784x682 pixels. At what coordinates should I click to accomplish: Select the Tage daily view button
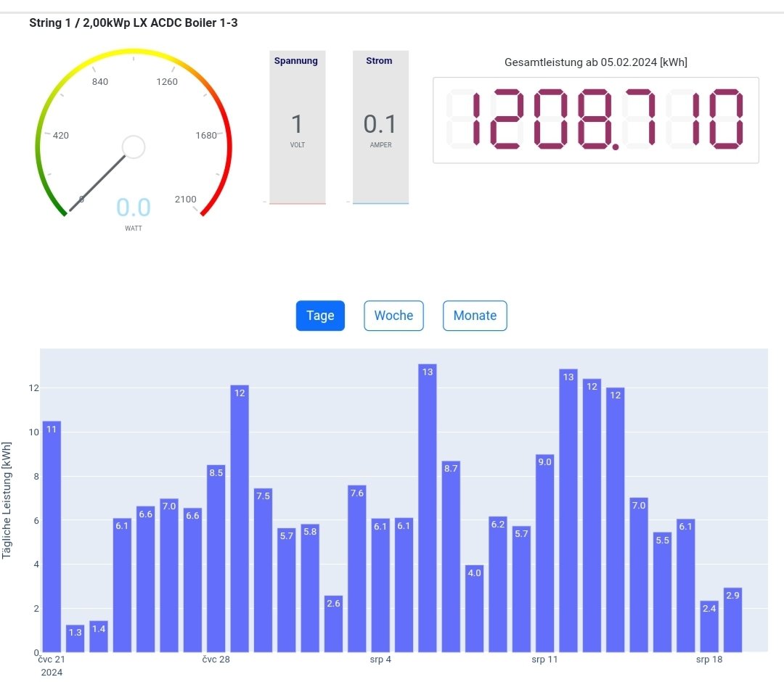pos(320,316)
